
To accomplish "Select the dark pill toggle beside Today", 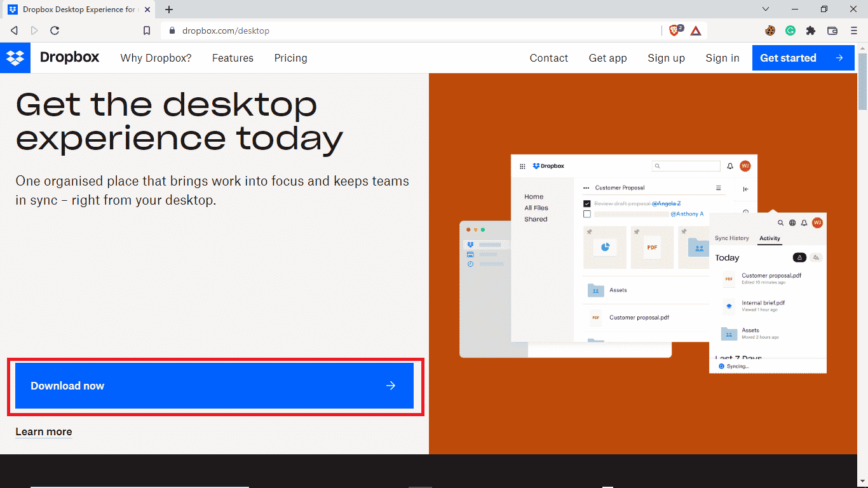I will pos(800,257).
